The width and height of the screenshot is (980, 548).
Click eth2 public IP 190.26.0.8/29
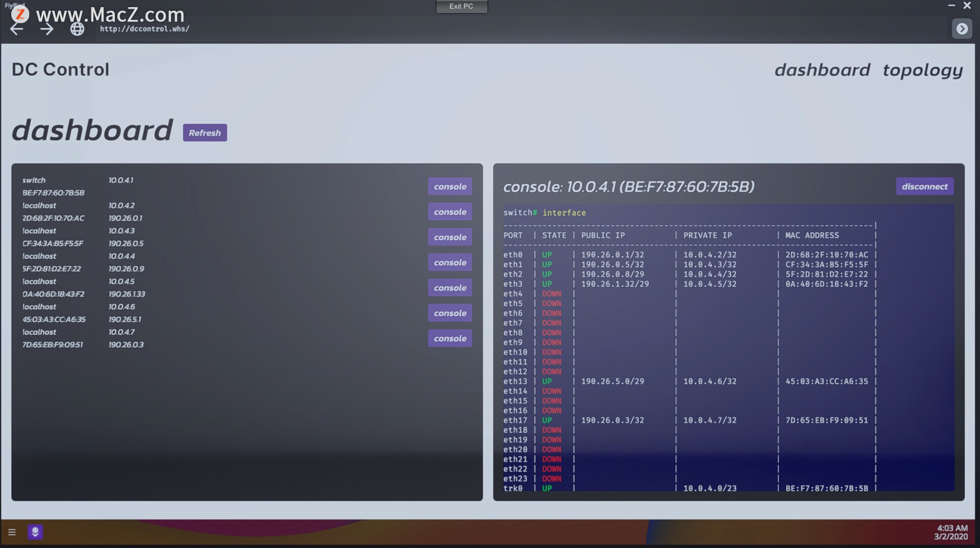[x=612, y=274]
